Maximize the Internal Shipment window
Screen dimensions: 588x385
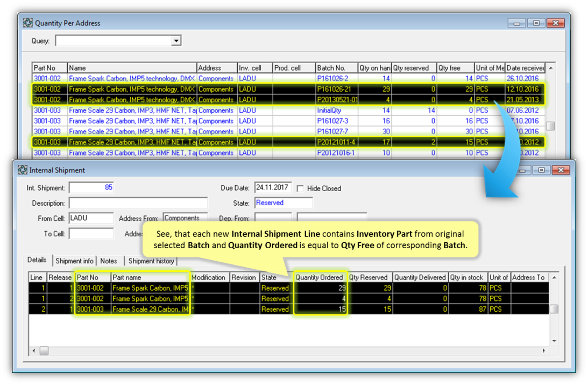tap(541, 170)
